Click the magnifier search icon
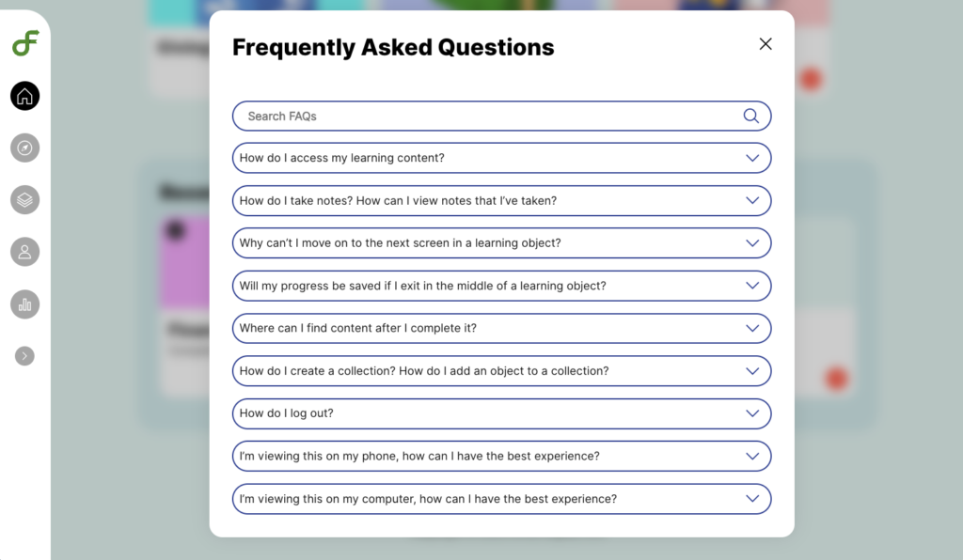This screenshot has width=963, height=560. coord(750,116)
